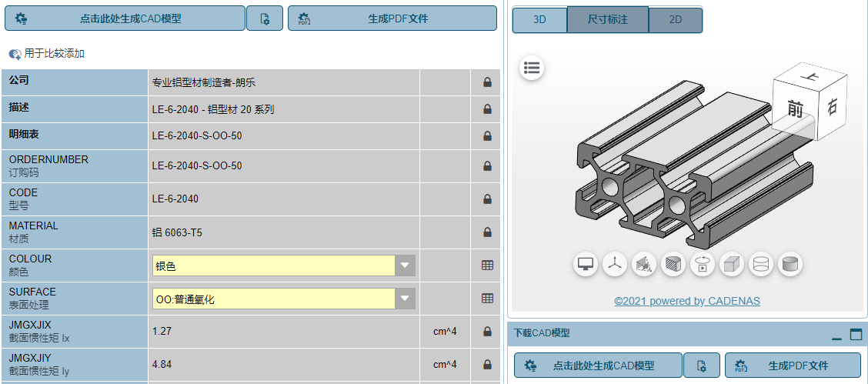The image size is (868, 384).
Task: Open the SURFACE OO:普通氧化 dropdown arrow
Action: click(x=406, y=299)
